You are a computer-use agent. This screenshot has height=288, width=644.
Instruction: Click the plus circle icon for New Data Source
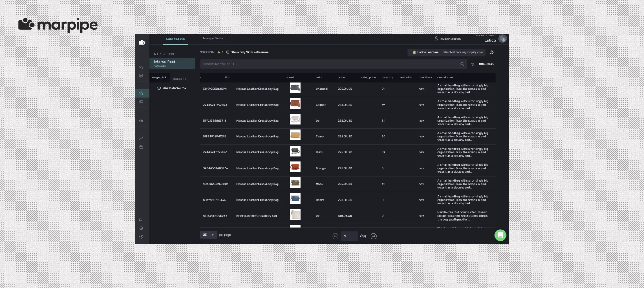159,88
